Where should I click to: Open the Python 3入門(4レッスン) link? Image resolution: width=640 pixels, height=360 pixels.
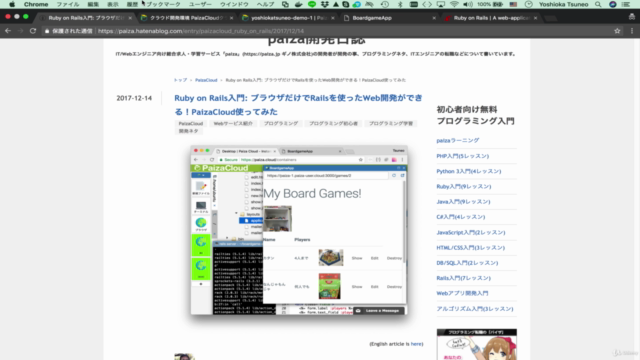tap(469, 171)
